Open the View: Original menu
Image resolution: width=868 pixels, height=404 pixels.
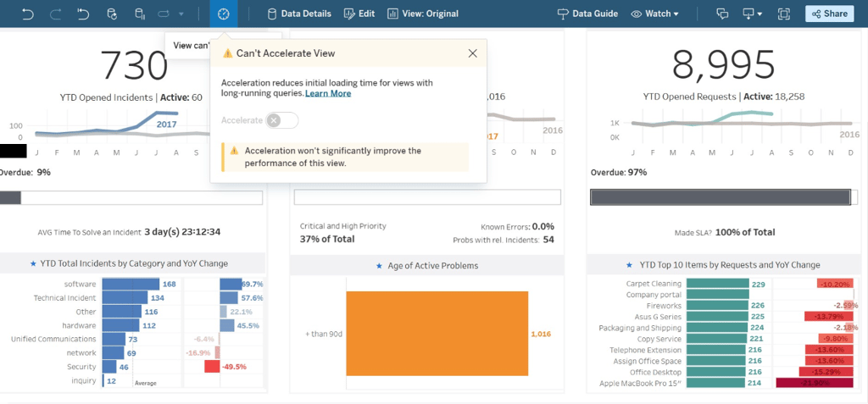423,14
